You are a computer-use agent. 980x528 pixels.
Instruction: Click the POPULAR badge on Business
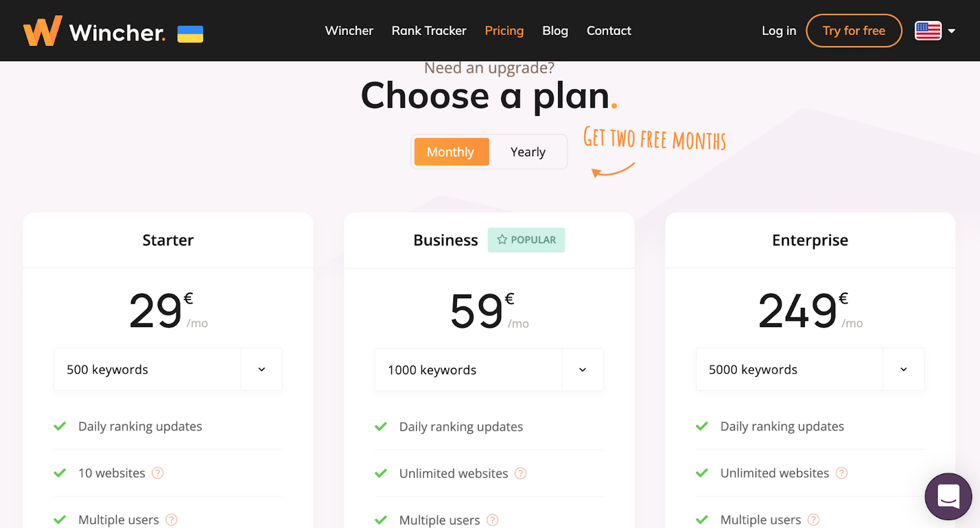tap(526, 240)
